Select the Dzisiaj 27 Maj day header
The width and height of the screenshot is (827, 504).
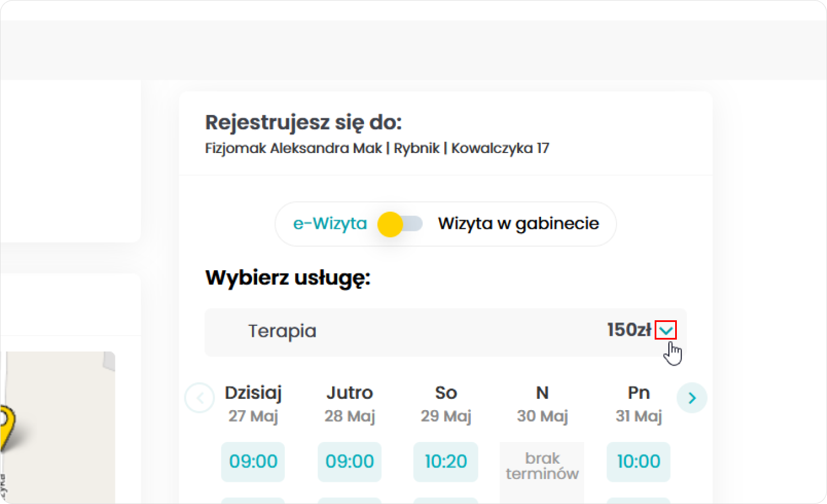click(x=253, y=404)
